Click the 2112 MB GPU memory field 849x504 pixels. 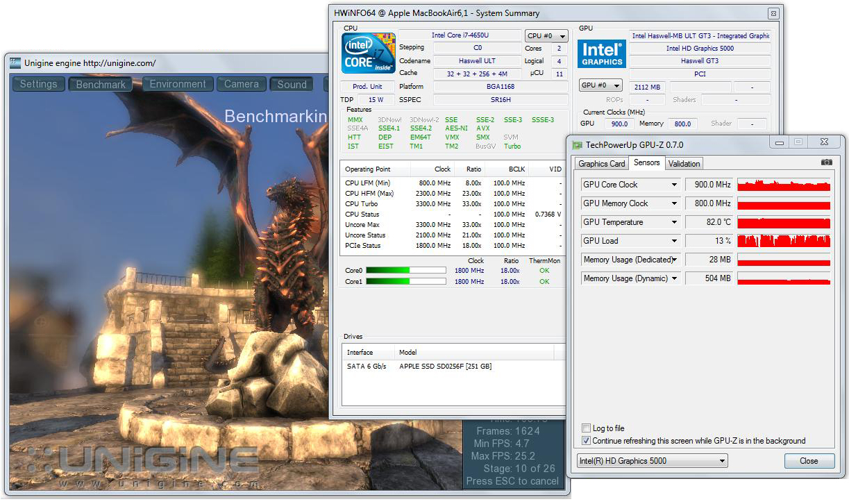646,87
